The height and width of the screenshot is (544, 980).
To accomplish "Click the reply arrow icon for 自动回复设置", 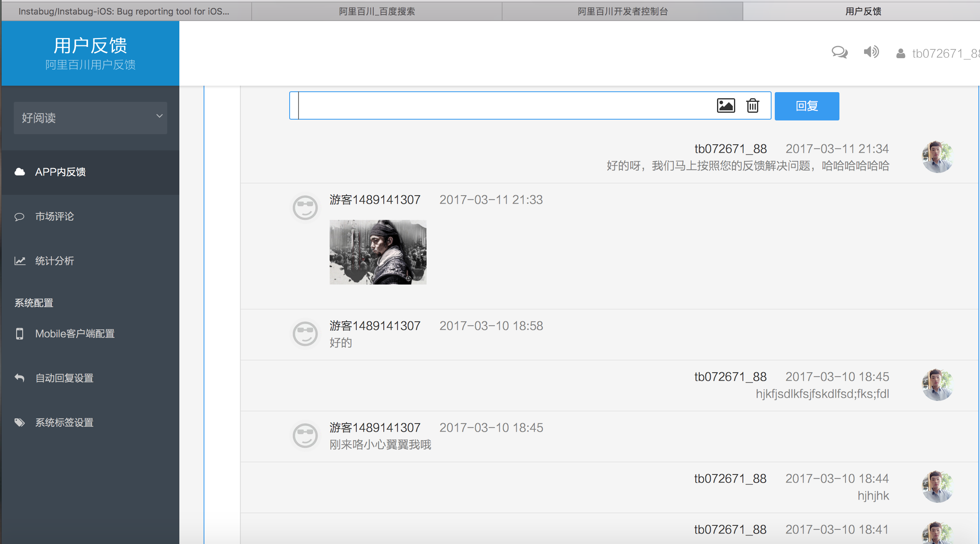I will click(19, 378).
